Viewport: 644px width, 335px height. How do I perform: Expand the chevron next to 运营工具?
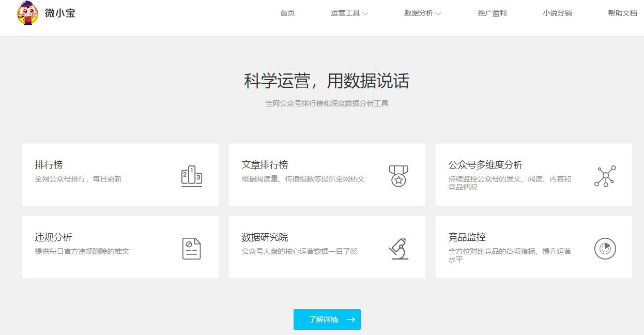click(365, 13)
